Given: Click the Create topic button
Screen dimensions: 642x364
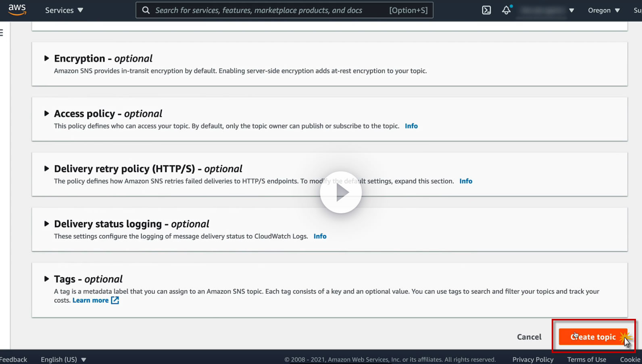Looking at the screenshot, I should [x=593, y=337].
